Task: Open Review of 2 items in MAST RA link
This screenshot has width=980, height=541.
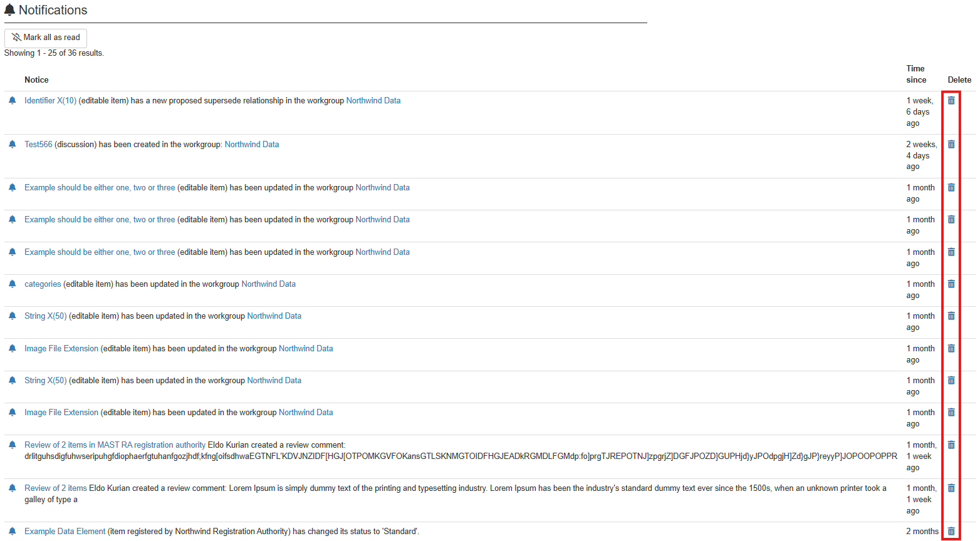Action: pos(115,445)
